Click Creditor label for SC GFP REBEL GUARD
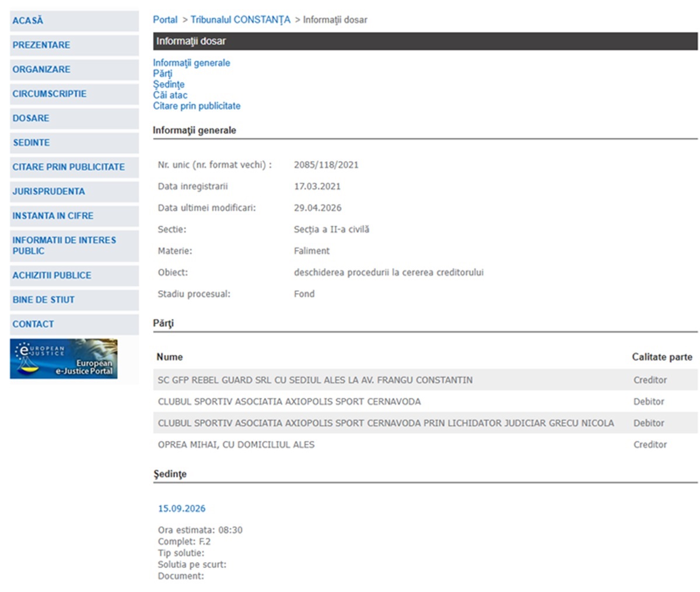Viewport: 700px width, 592px height. click(650, 380)
